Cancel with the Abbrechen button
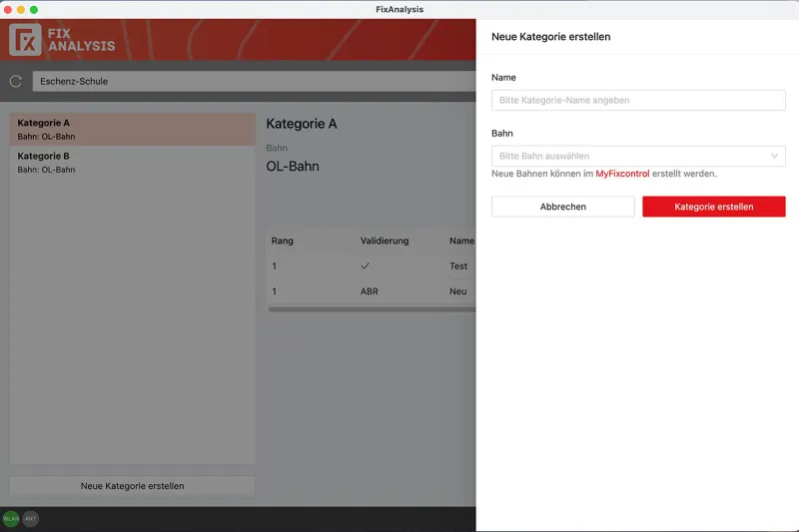Screen dimensions: 799x532 point(563,207)
